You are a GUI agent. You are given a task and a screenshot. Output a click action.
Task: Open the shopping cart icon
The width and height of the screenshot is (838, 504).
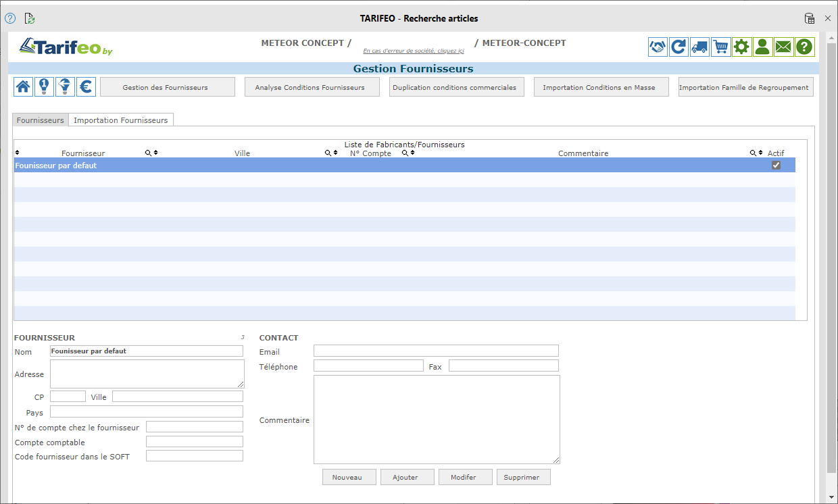click(720, 47)
